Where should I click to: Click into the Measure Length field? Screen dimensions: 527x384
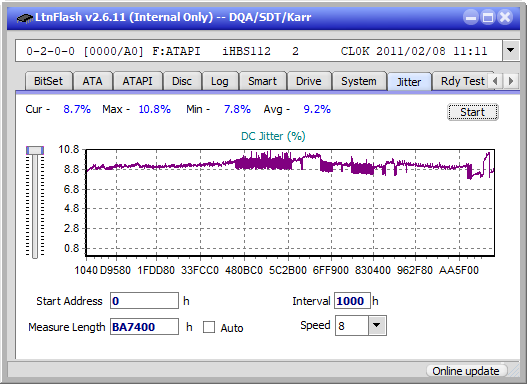tap(144, 327)
